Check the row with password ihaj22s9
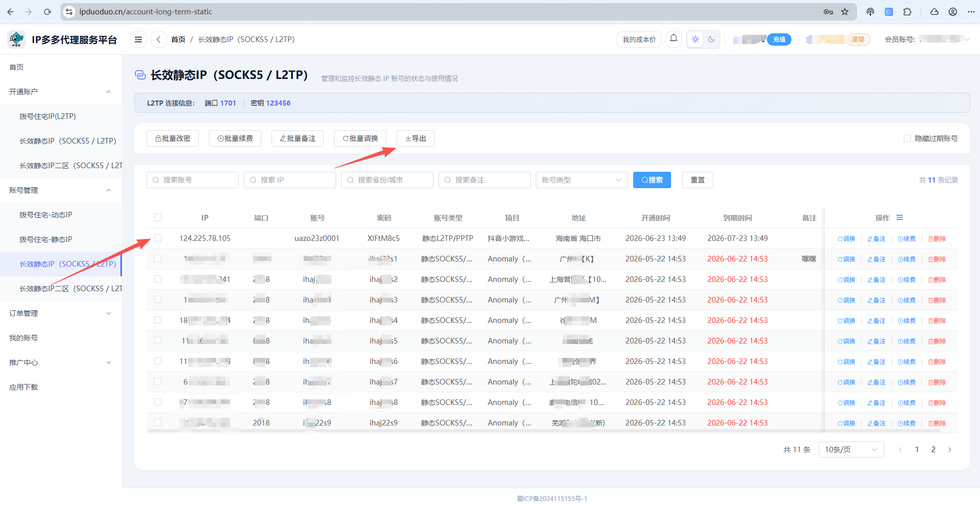The image size is (980, 505). (158, 422)
